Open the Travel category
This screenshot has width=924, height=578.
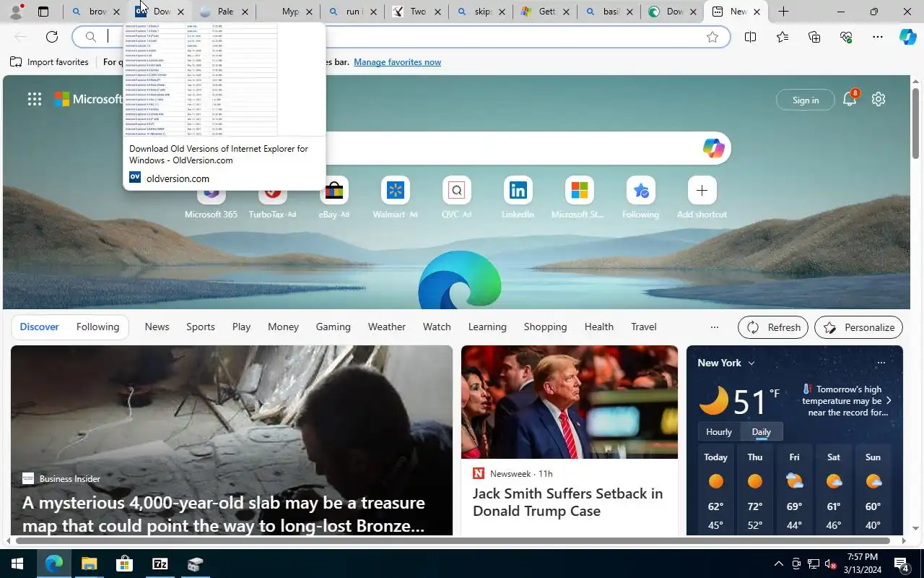644,327
